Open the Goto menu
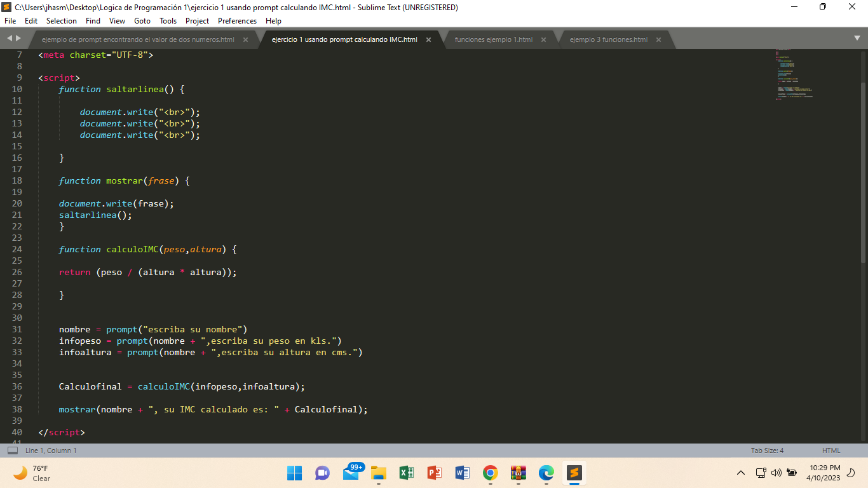Viewport: 868px width, 488px height. 142,21
